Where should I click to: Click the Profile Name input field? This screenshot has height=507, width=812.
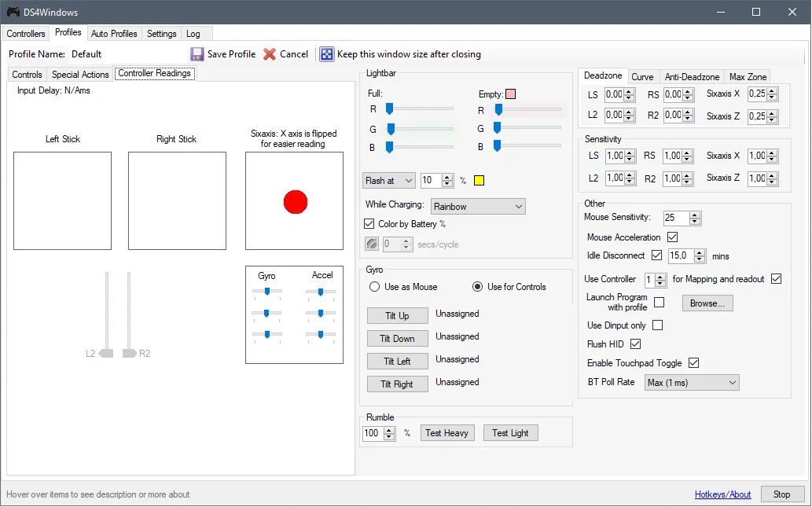pyautogui.click(x=128, y=54)
